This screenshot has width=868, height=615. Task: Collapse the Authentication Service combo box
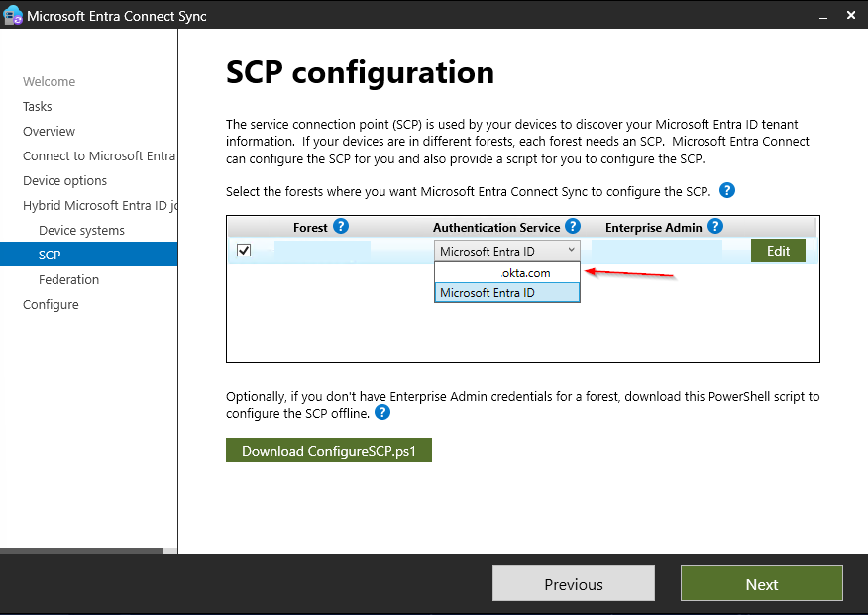coord(569,250)
